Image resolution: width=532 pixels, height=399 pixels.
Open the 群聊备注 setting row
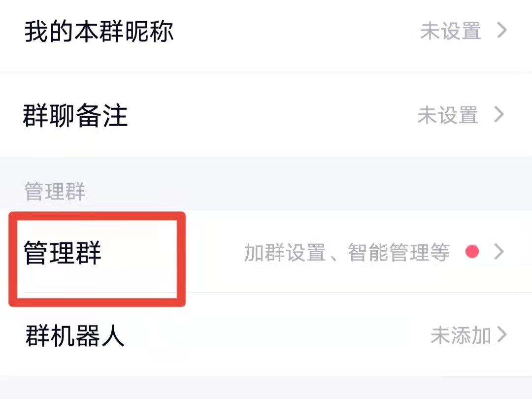coord(266,115)
